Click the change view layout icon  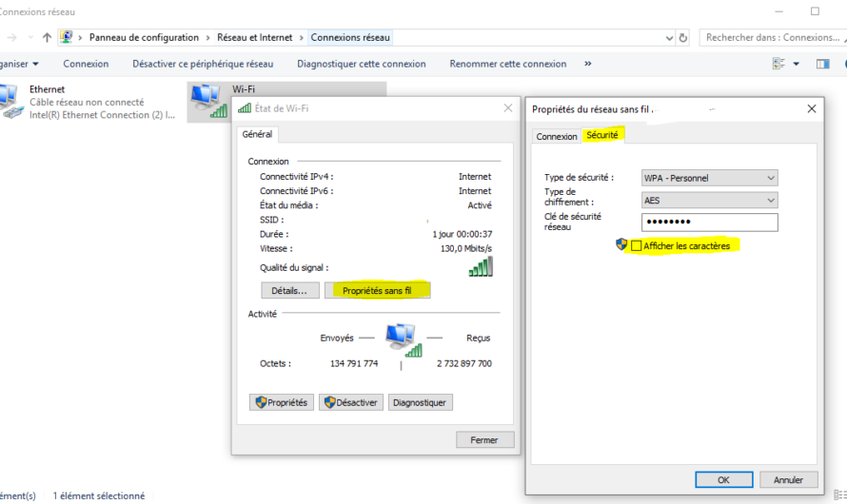coord(778,64)
